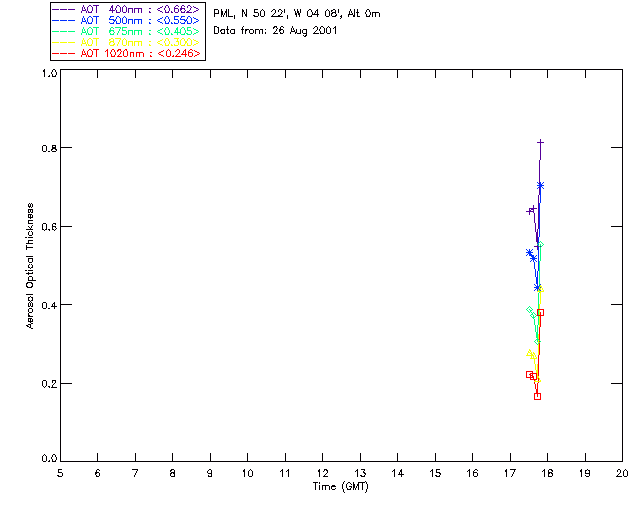Click the leftmost green diamond marker

(x=529, y=310)
